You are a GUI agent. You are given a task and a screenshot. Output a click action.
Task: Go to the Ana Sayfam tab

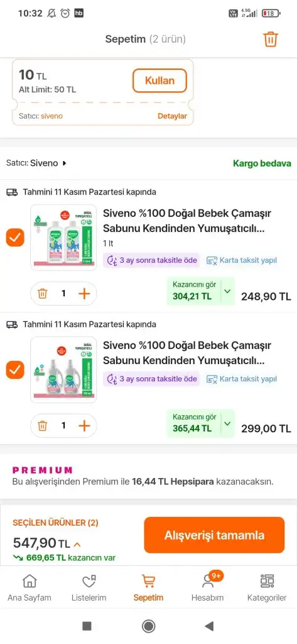29,588
